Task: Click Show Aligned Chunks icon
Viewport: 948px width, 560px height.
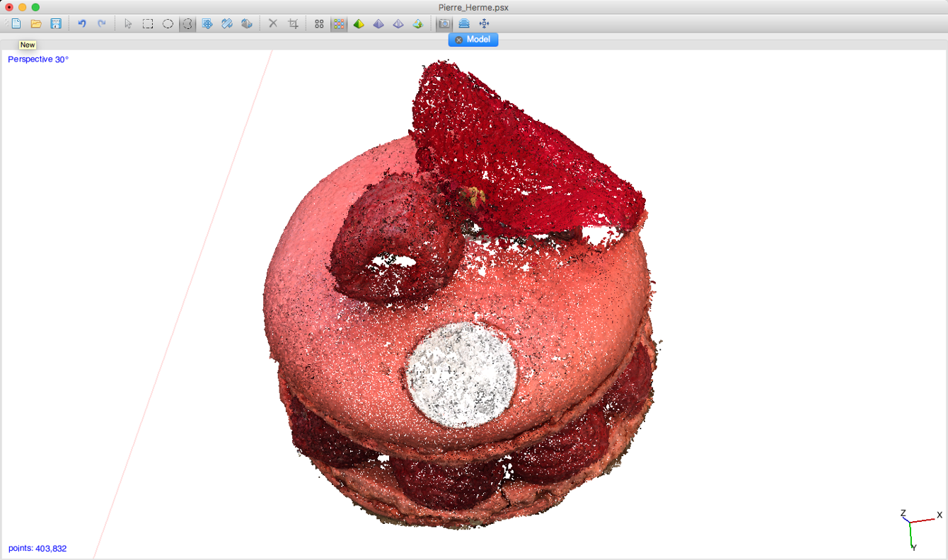Action: [464, 24]
